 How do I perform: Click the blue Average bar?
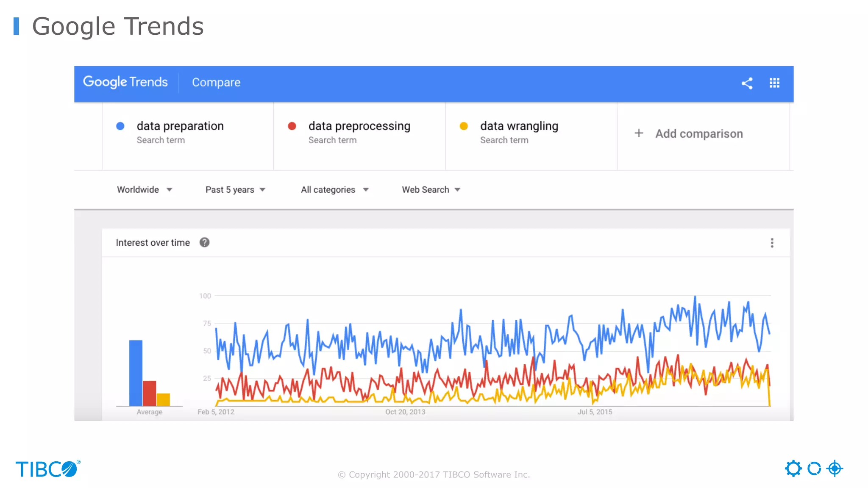(x=136, y=373)
